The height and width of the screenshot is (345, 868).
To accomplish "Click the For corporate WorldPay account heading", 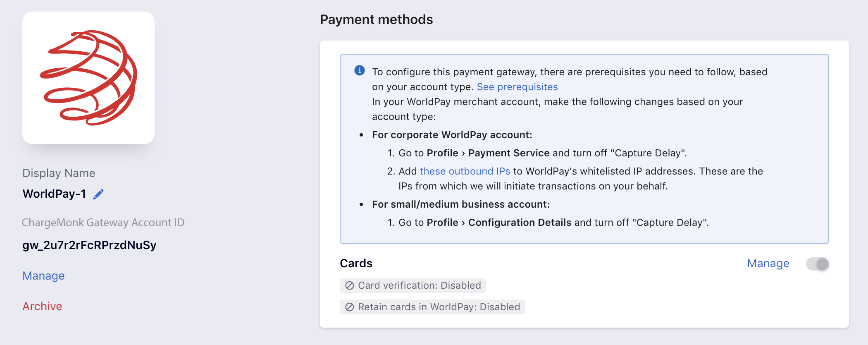I will coord(452,135).
